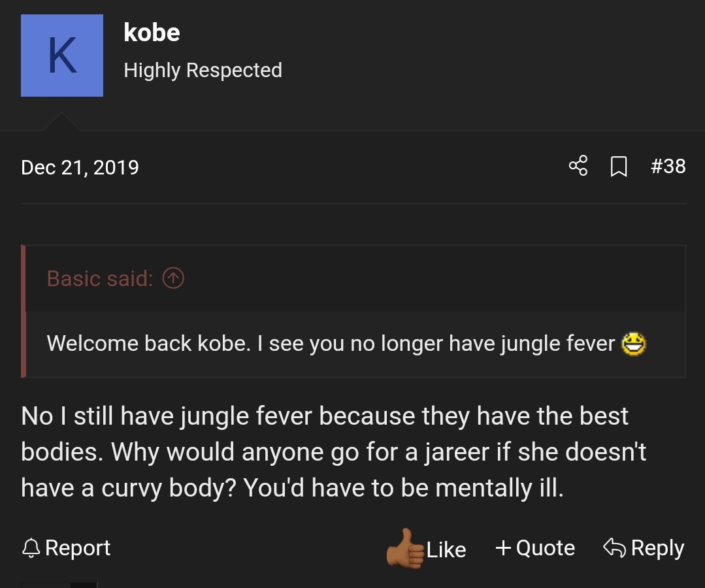Click the up-arrow icon next to Basic said
705x588 pixels.
(173, 279)
